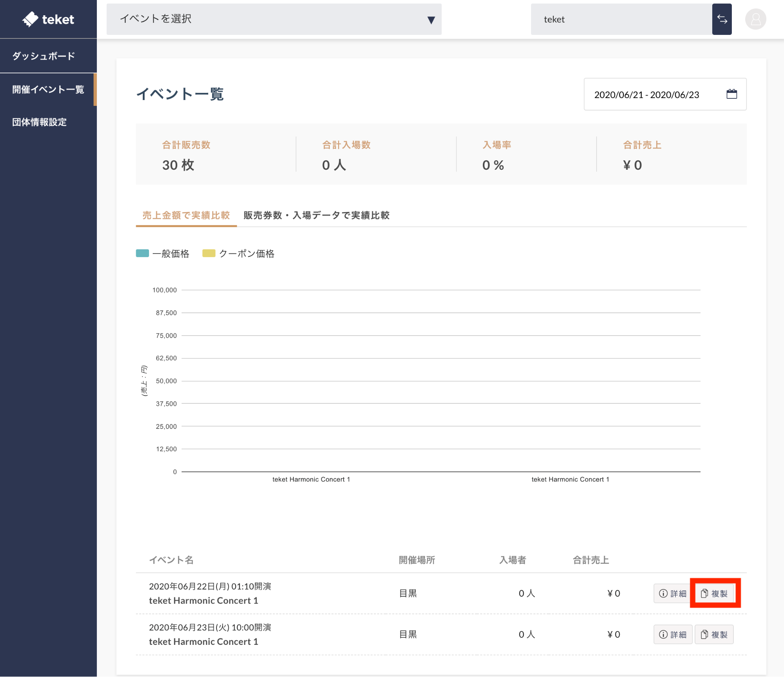Image resolution: width=784 pixels, height=677 pixels.
Task: Click the 50,000 axis label on the chart
Action: (x=166, y=381)
